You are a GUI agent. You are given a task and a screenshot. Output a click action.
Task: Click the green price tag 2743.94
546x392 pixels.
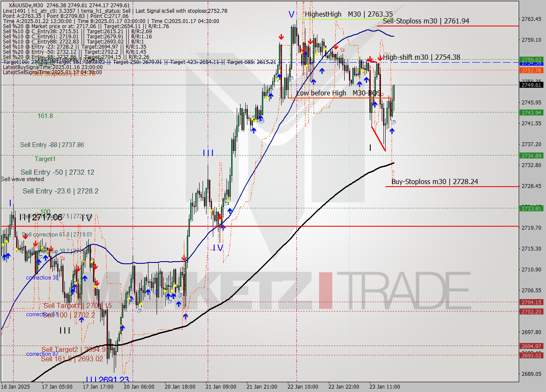(531, 112)
